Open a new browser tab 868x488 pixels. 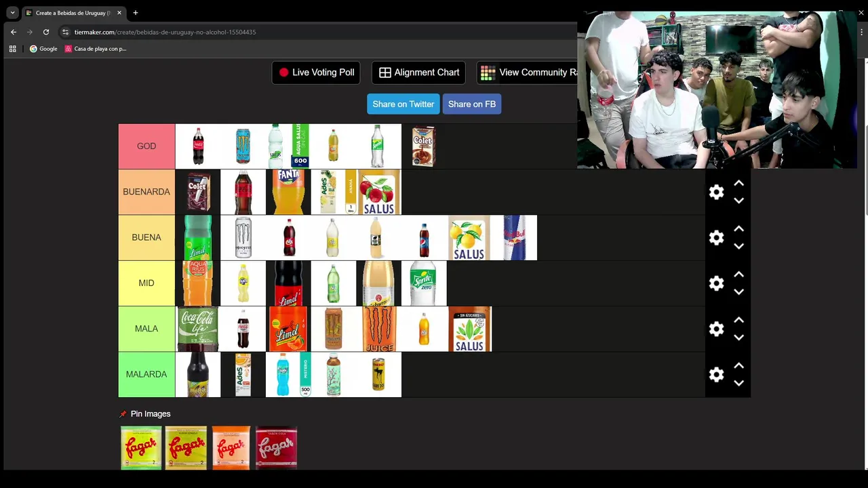[136, 13]
